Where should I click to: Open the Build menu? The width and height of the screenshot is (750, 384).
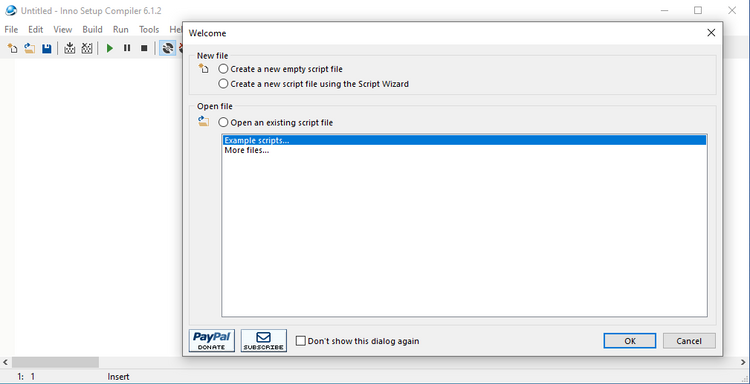92,29
